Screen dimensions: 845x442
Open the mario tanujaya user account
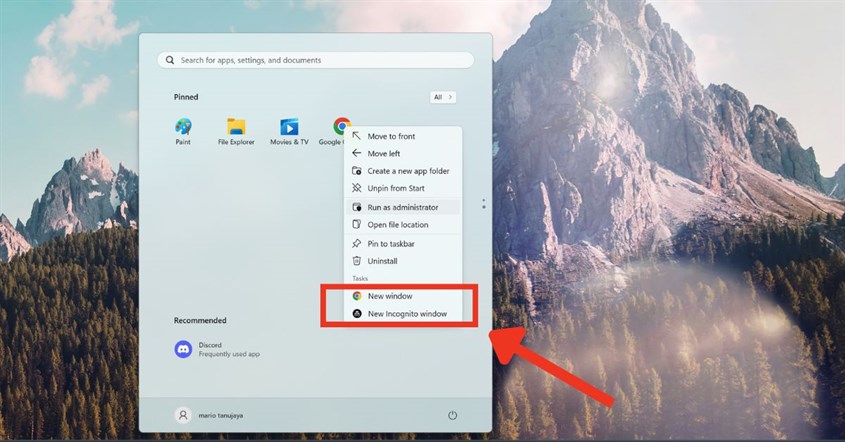[x=209, y=415]
